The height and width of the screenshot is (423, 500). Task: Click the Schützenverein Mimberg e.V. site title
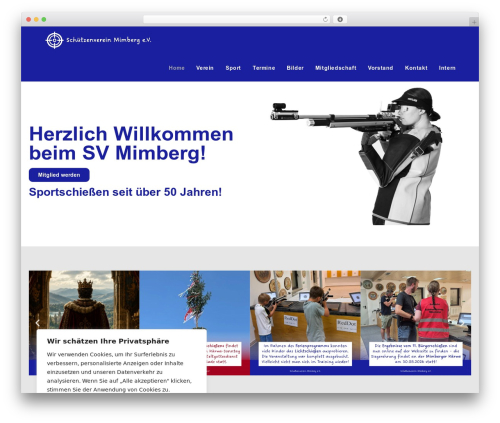click(x=109, y=40)
